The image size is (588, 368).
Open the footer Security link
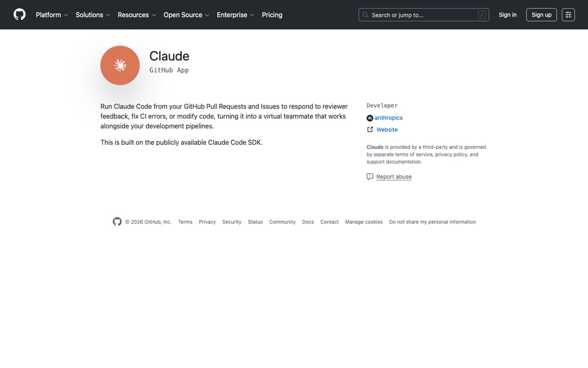[232, 222]
